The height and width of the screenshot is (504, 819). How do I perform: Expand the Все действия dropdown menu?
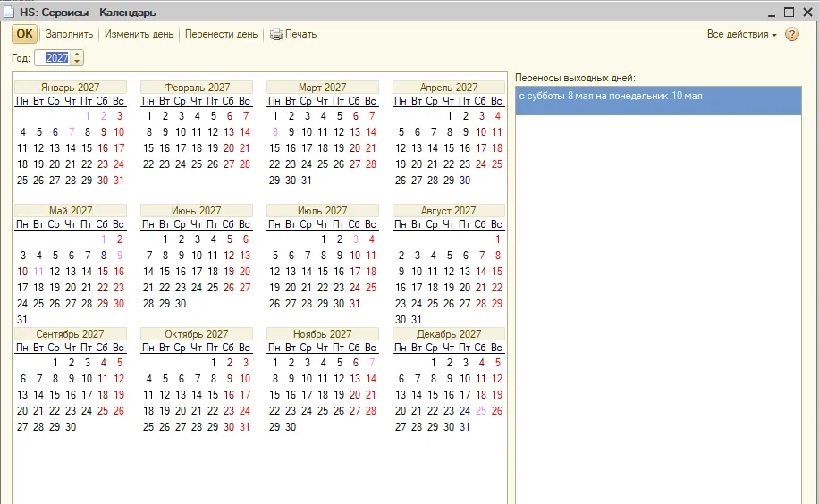click(x=742, y=35)
